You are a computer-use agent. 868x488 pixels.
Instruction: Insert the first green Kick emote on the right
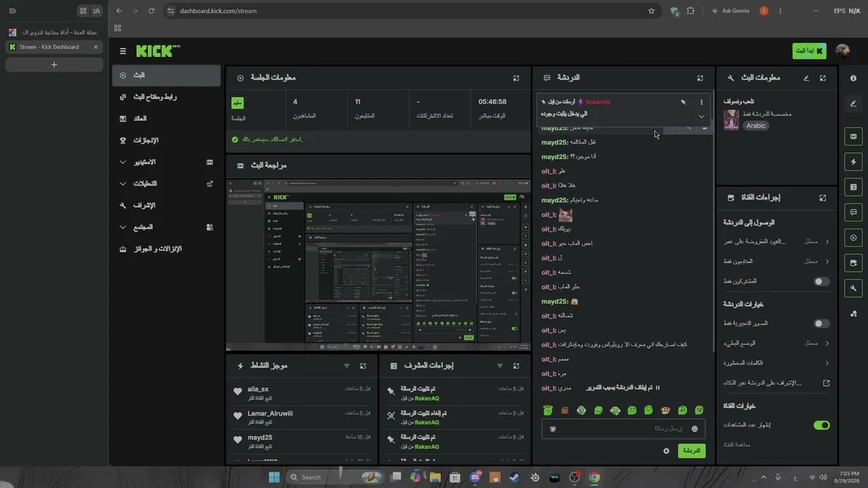click(699, 410)
